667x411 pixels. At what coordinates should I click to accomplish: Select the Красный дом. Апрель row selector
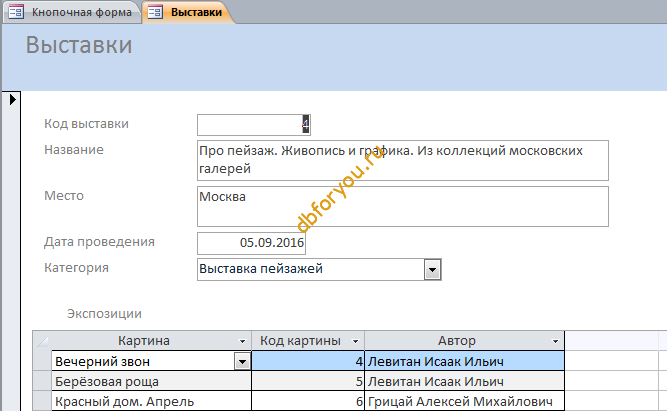click(42, 401)
